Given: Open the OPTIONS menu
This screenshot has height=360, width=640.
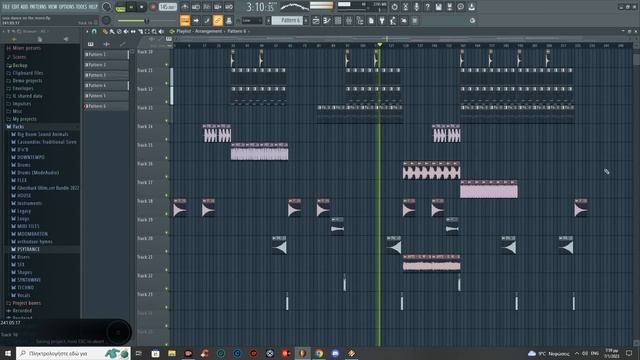Looking at the screenshot, I should tap(67, 7).
